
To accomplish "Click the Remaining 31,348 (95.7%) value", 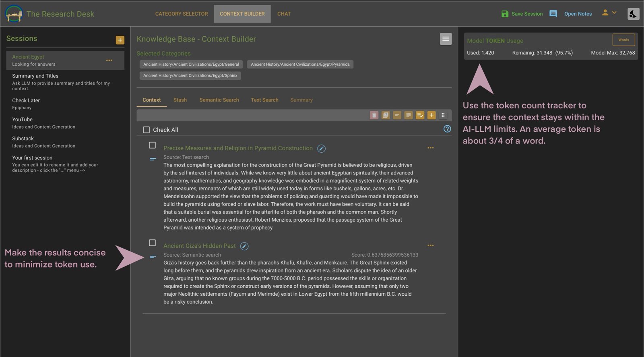I will click(542, 53).
